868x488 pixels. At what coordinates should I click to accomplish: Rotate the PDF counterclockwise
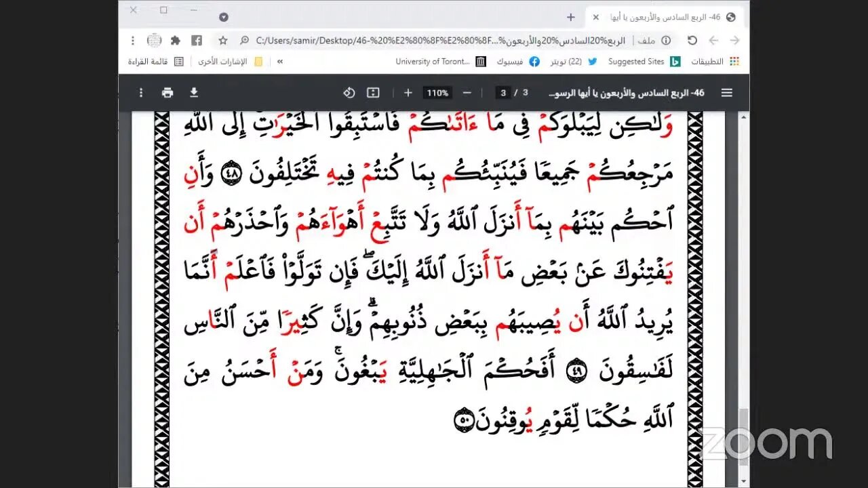(349, 93)
